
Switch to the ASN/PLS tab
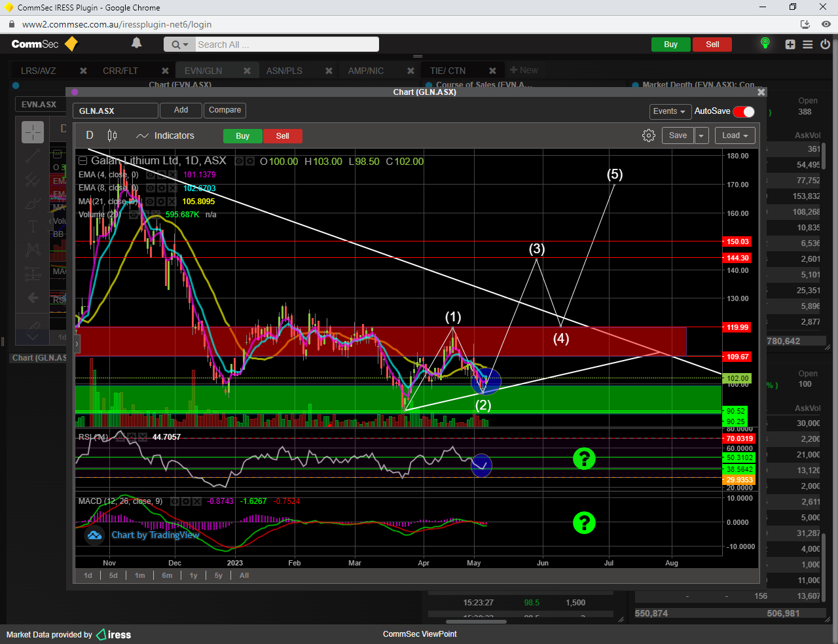coord(284,71)
